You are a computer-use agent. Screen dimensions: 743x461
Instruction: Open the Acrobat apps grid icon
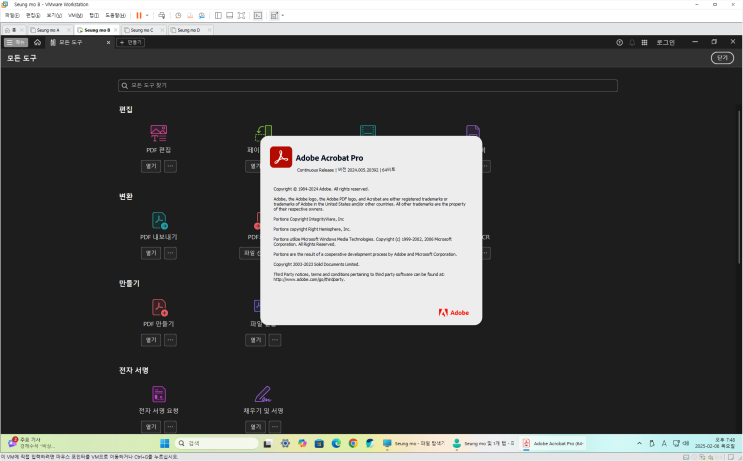[644, 42]
